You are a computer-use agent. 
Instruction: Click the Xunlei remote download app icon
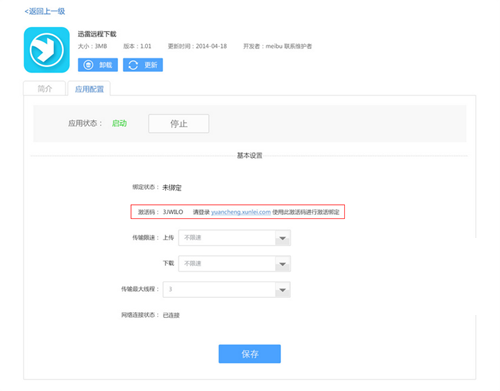point(47,50)
